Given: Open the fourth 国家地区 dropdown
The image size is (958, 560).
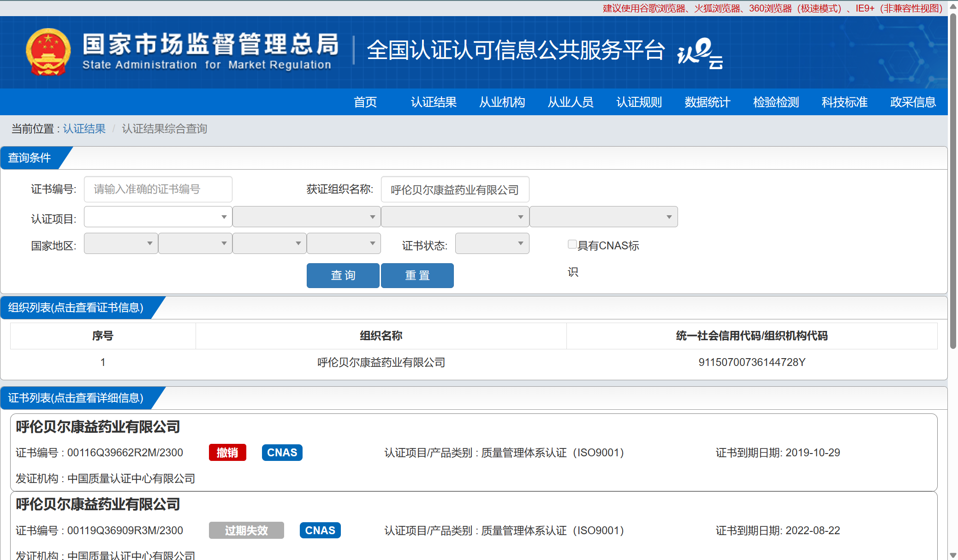Looking at the screenshot, I should (x=344, y=243).
